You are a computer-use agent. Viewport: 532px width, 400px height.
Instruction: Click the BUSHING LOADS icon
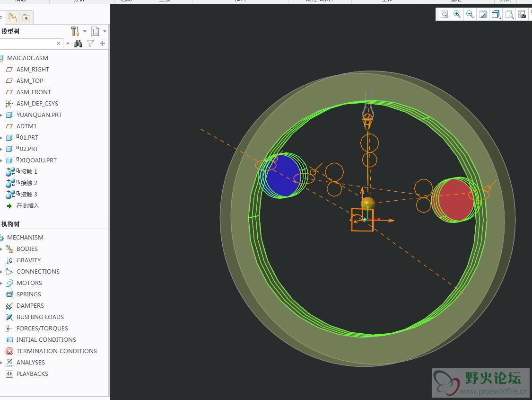(9, 317)
